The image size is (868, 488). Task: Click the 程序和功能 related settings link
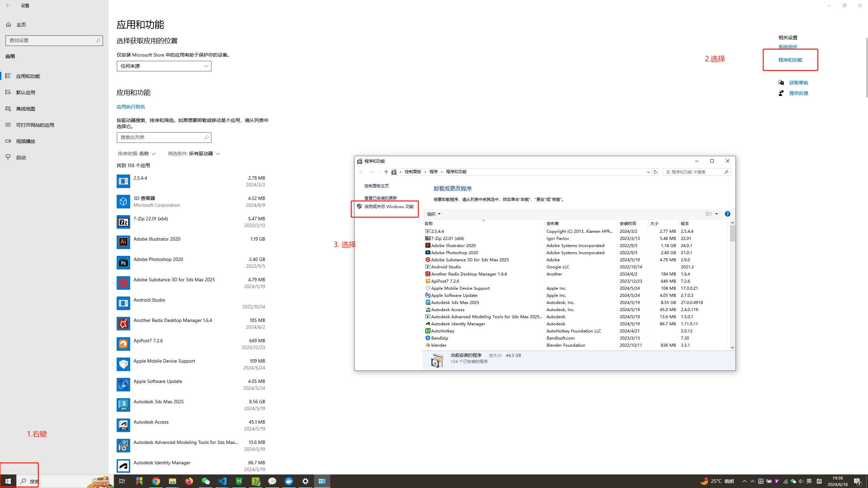point(790,60)
